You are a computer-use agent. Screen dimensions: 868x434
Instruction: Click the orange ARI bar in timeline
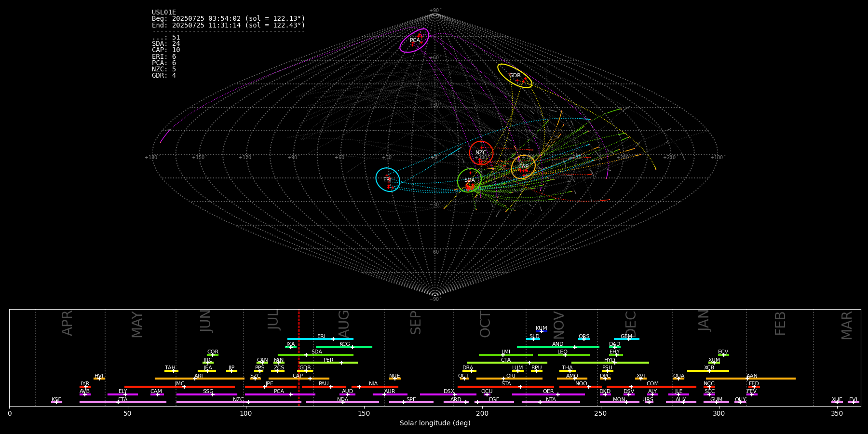[x=199, y=379]
